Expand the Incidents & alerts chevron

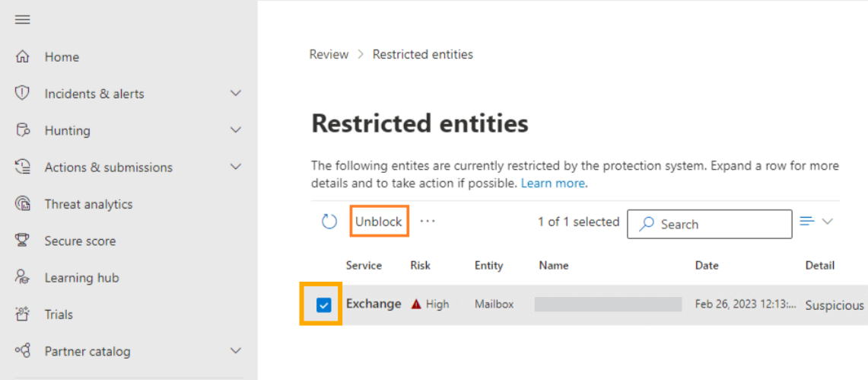236,94
